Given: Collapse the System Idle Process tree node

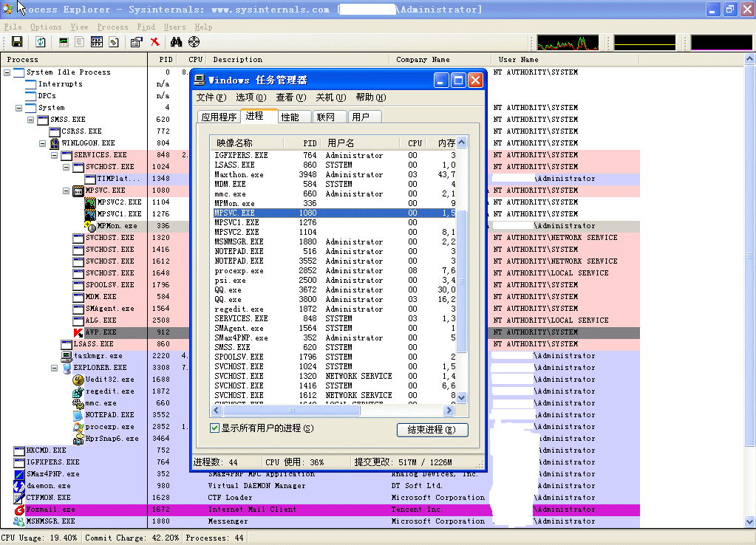Looking at the screenshot, I should point(7,72).
